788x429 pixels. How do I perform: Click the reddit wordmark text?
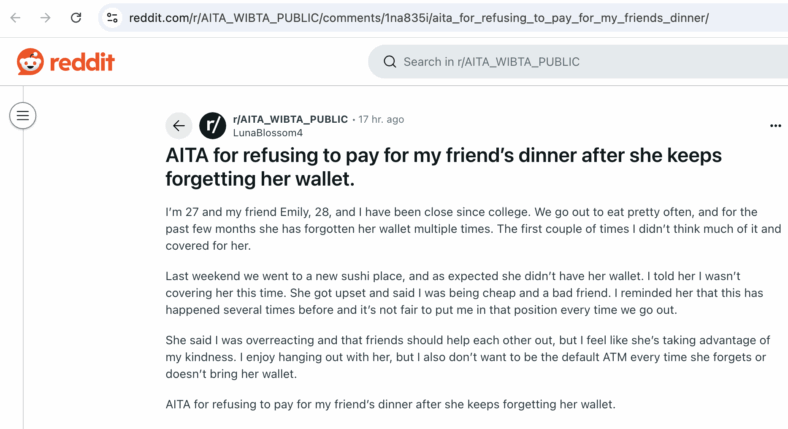pos(82,62)
